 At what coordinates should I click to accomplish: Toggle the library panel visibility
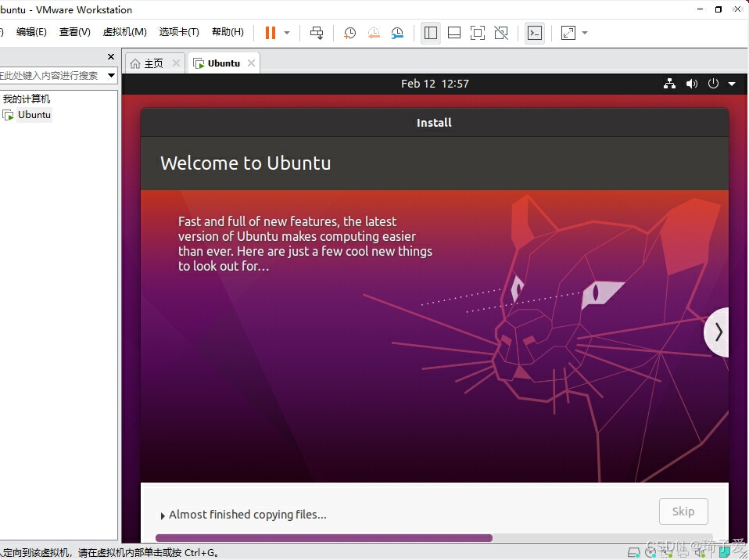431,32
